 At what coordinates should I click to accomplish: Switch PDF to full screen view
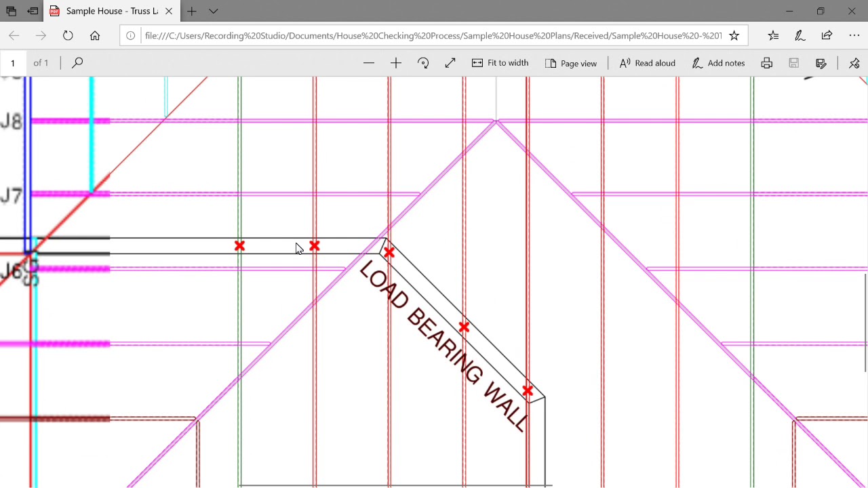[450, 63]
